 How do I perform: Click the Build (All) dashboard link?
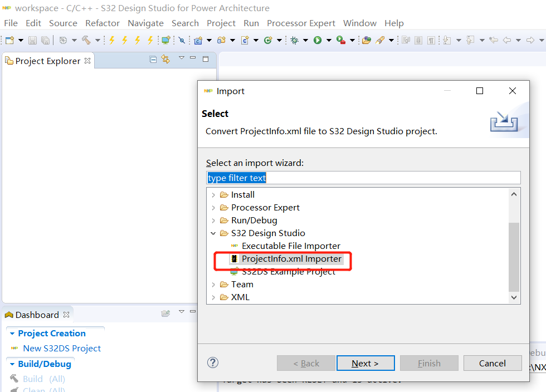point(44,379)
